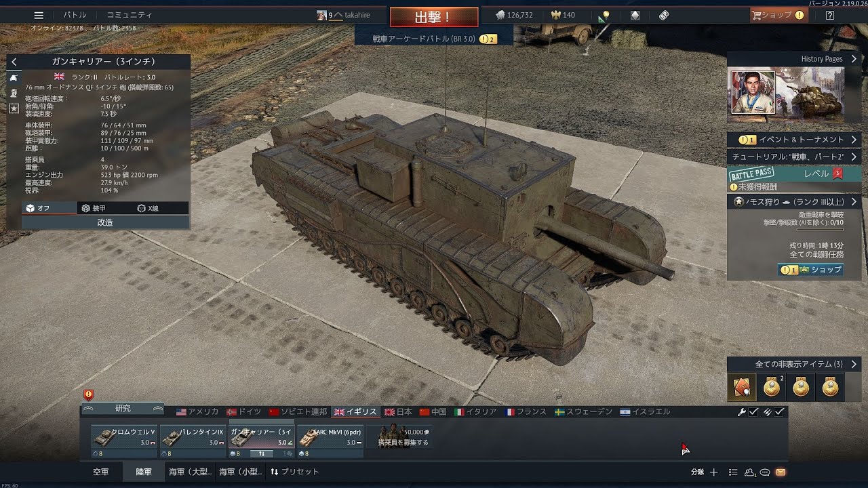Switch to フランス nation tab

pos(526,411)
